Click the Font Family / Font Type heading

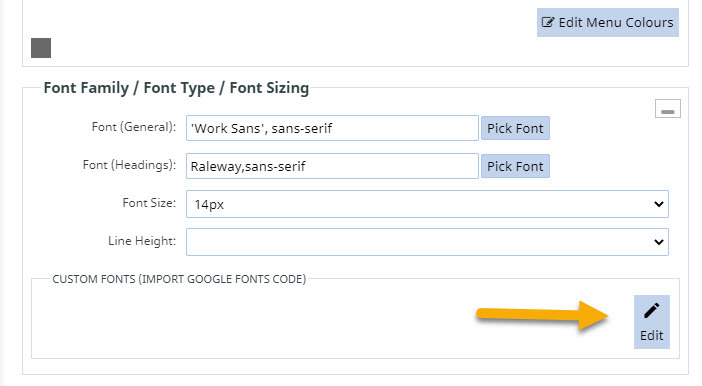pyautogui.click(x=176, y=88)
